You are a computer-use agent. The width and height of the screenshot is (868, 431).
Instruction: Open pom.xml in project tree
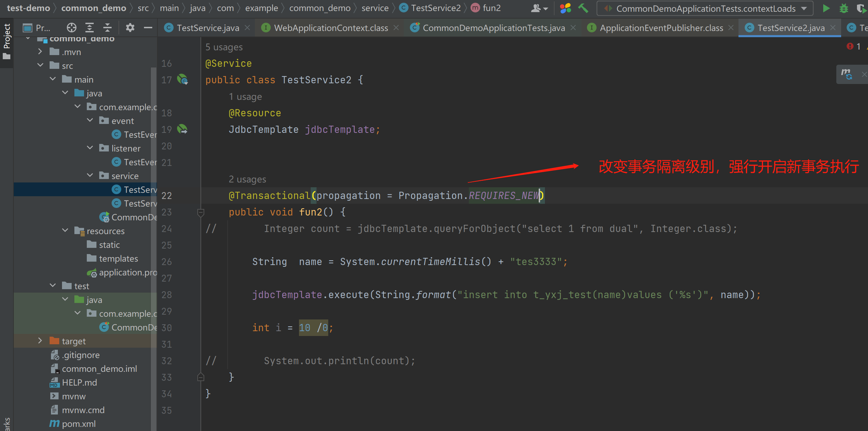point(79,424)
